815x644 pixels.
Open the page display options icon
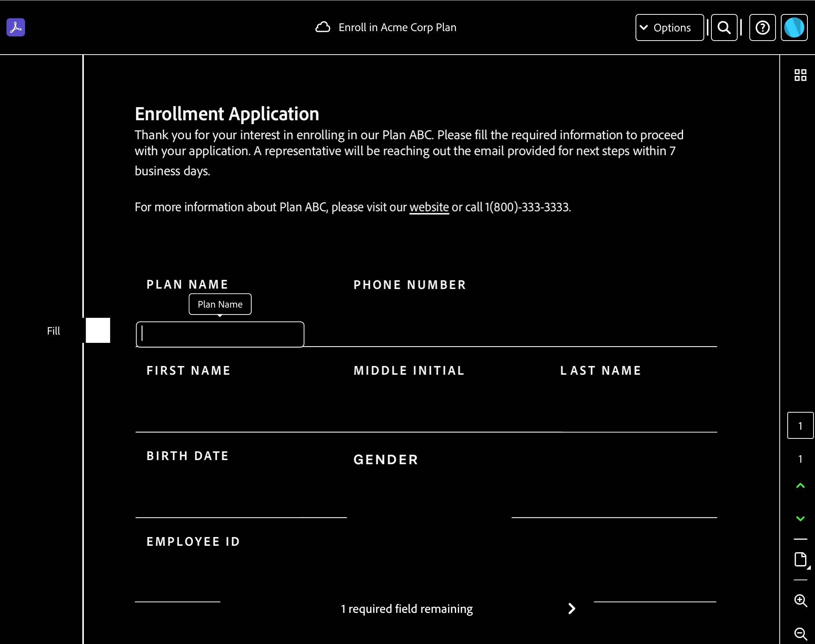click(800, 559)
